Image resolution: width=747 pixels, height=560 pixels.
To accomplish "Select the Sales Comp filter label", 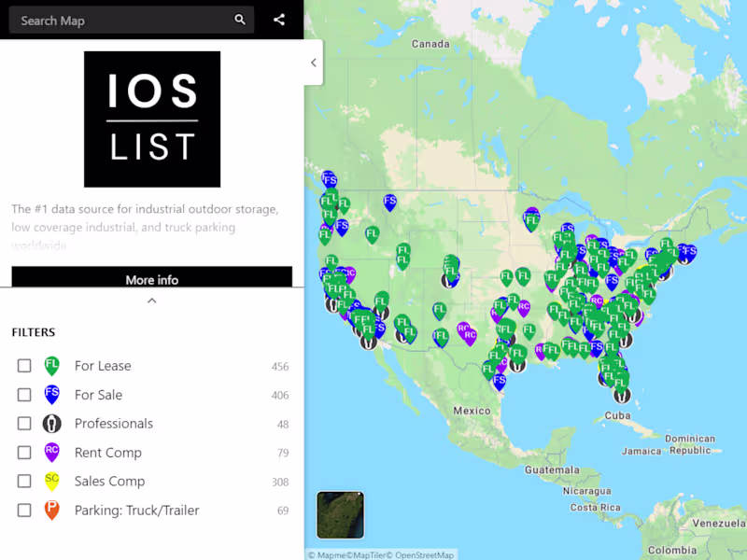I will click(x=109, y=482).
